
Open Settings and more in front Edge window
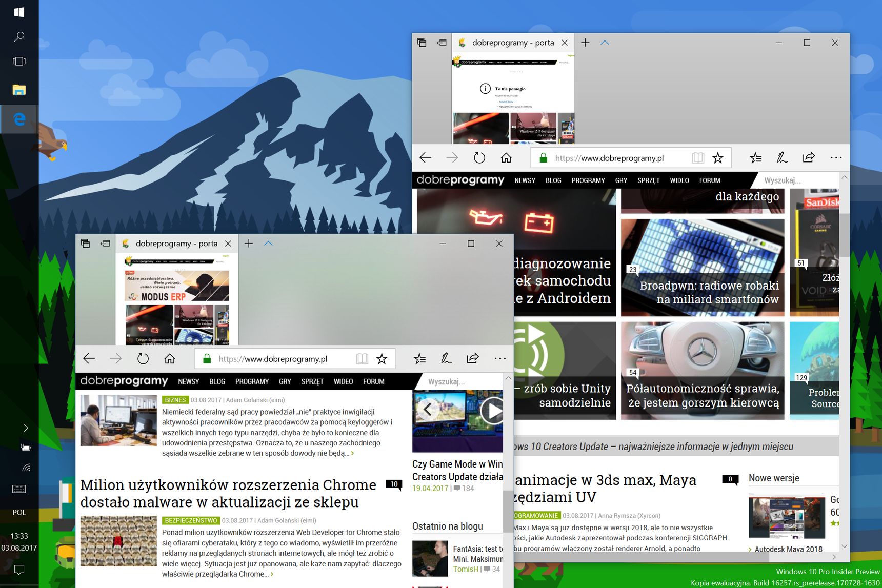[500, 359]
